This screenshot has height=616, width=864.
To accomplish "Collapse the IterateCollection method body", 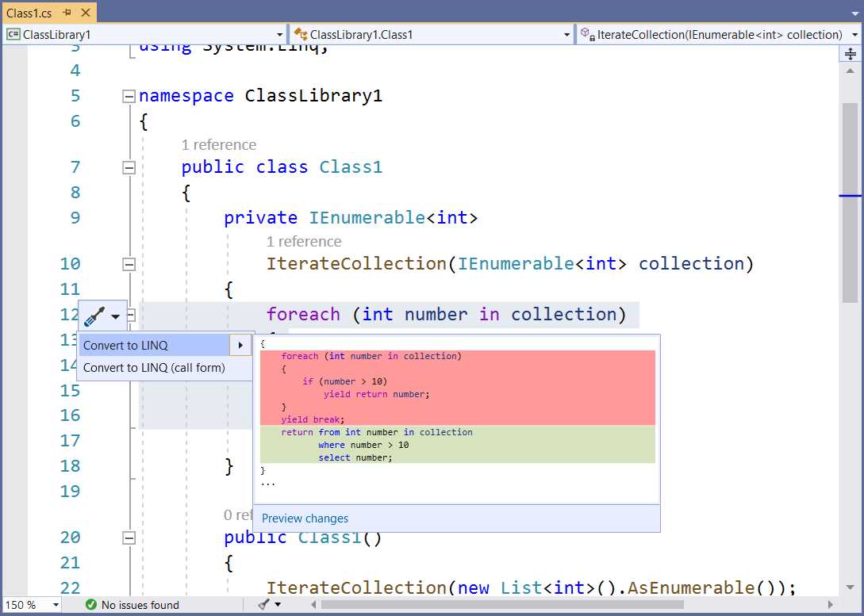I will pyautogui.click(x=128, y=263).
